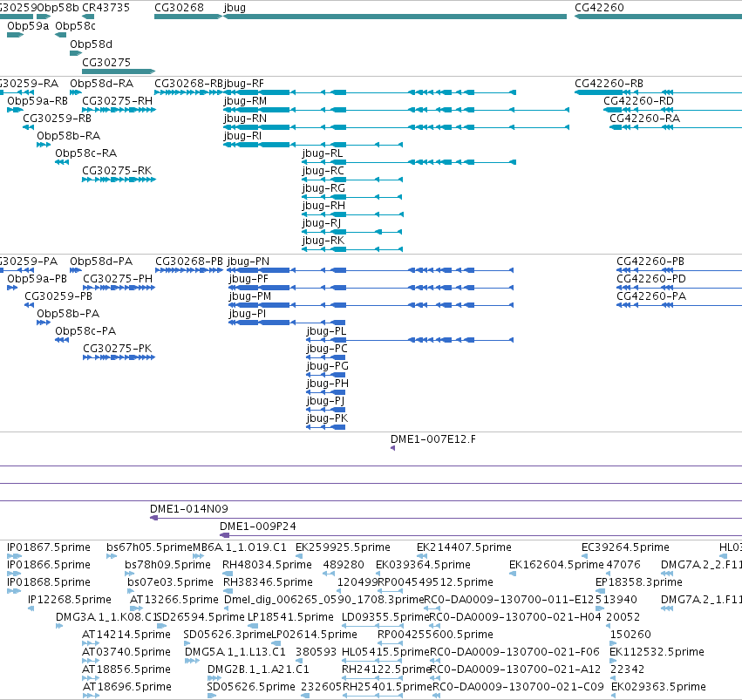Image resolution: width=742 pixels, height=700 pixels.
Task: Select the EK029363.5prime EST label
Action: 658,687
